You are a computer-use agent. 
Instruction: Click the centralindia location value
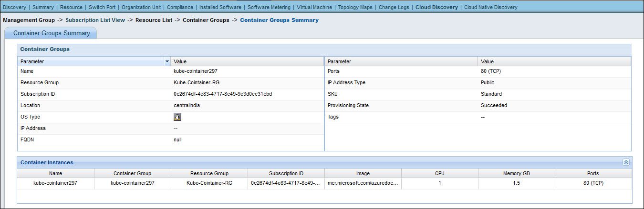coord(187,105)
